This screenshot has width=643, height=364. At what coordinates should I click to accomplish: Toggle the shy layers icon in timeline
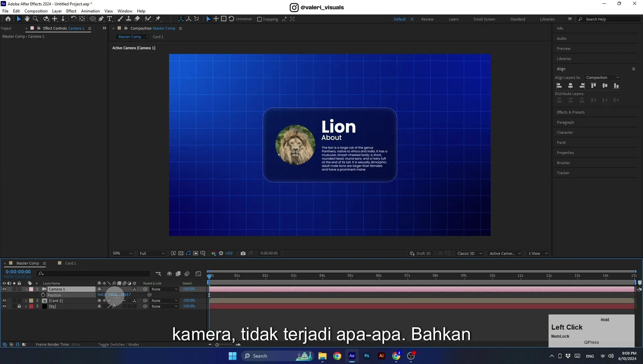(169, 274)
